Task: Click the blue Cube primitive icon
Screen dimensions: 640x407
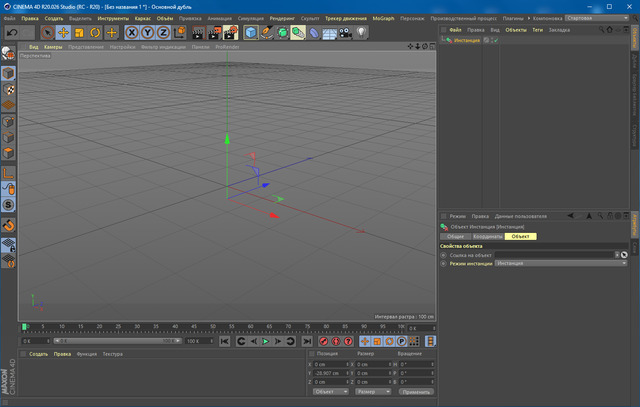Action: click(250, 33)
